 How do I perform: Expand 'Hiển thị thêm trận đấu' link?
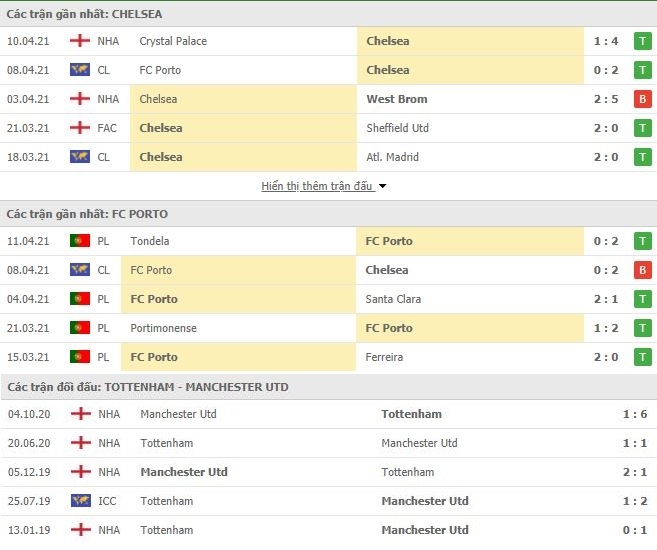tap(317, 186)
